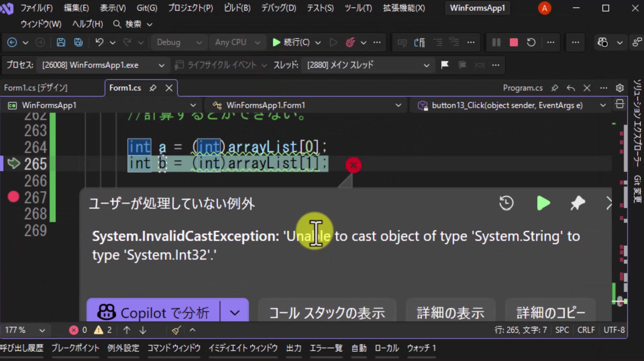Click the 続行(C) continue button
The height and width of the screenshot is (361, 644).
[x=291, y=42]
